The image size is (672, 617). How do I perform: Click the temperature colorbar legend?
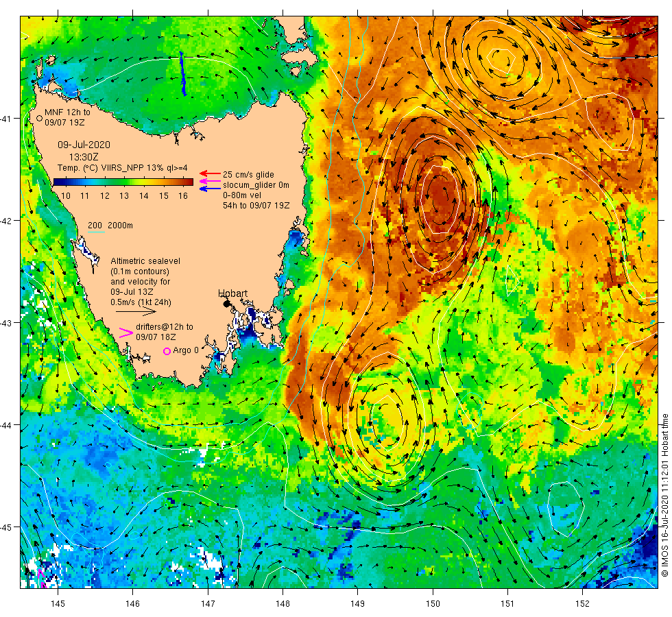123,182
